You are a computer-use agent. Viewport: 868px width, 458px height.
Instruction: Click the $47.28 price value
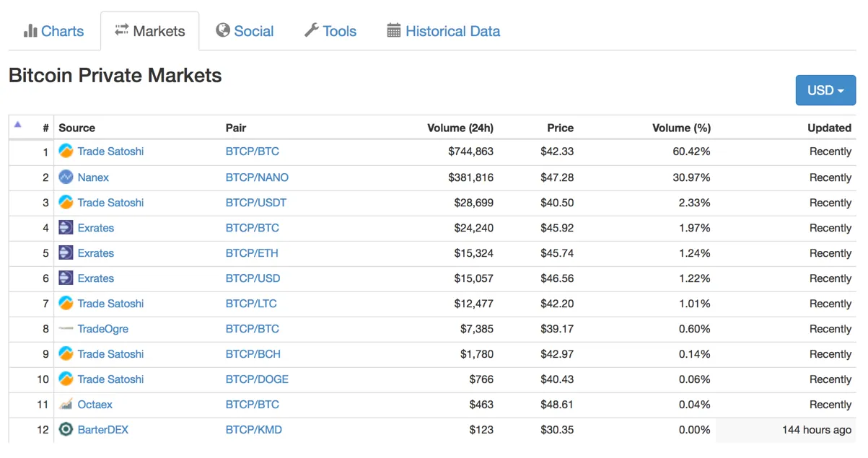click(x=557, y=177)
